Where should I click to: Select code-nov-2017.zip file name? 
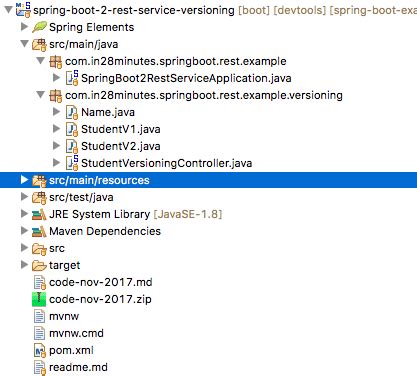click(100, 299)
